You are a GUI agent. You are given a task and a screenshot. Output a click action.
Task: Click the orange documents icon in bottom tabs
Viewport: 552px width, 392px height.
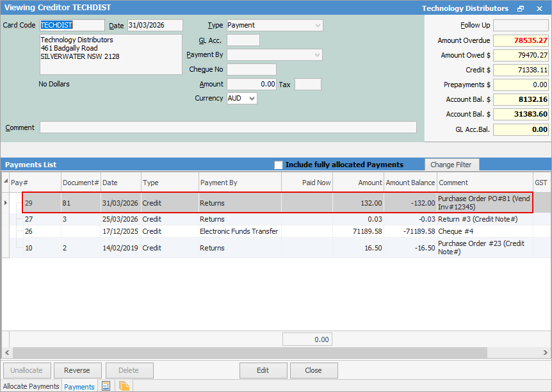tap(124, 386)
